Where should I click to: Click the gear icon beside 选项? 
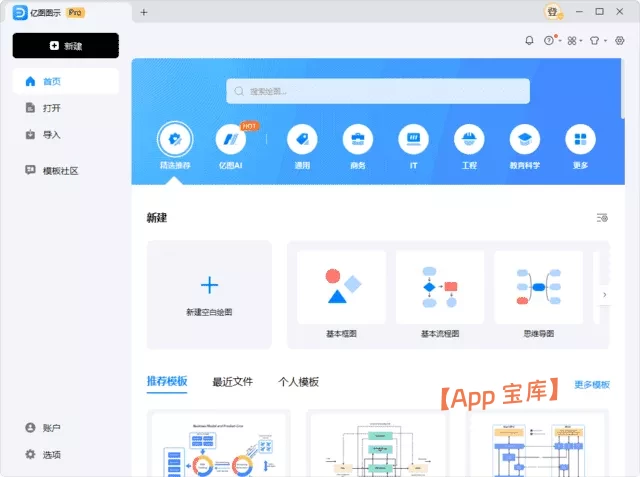click(30, 454)
